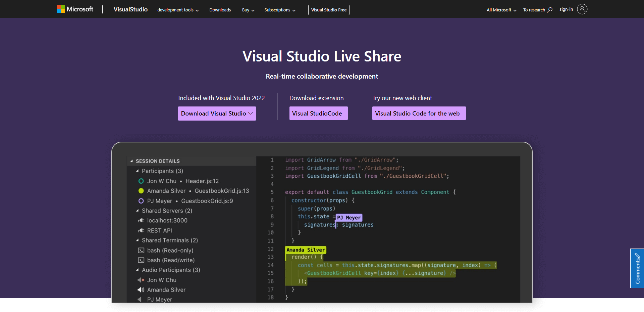This screenshot has width=644, height=312.
Task: Click Visual Studio Code for the web
Action: click(419, 113)
